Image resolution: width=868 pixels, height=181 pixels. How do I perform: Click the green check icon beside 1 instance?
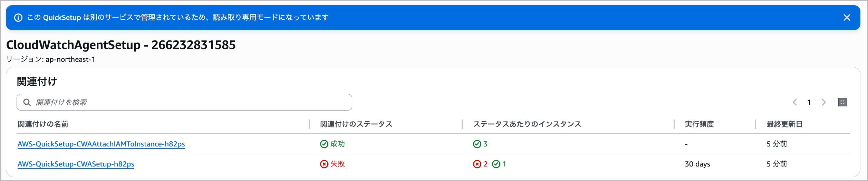[496, 164]
